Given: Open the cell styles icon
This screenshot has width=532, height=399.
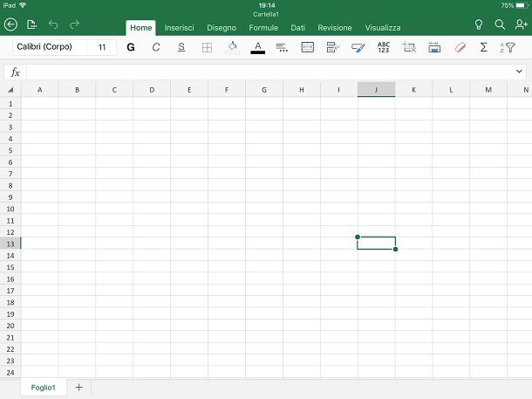Looking at the screenshot, I should tap(358, 47).
